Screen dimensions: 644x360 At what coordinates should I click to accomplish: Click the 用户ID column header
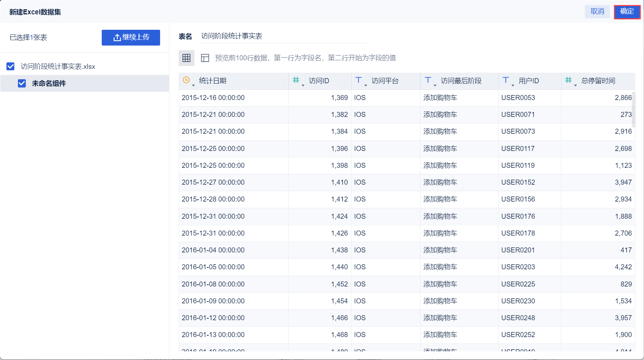(x=530, y=81)
